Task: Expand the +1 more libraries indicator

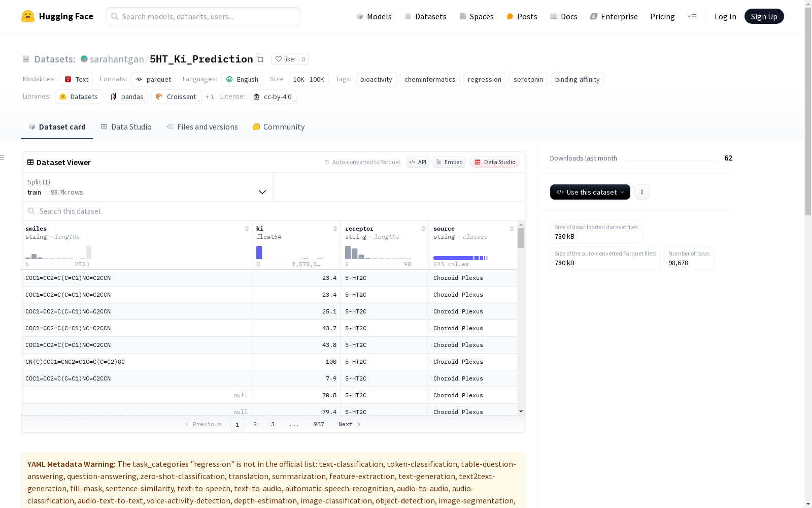Action: click(210, 97)
